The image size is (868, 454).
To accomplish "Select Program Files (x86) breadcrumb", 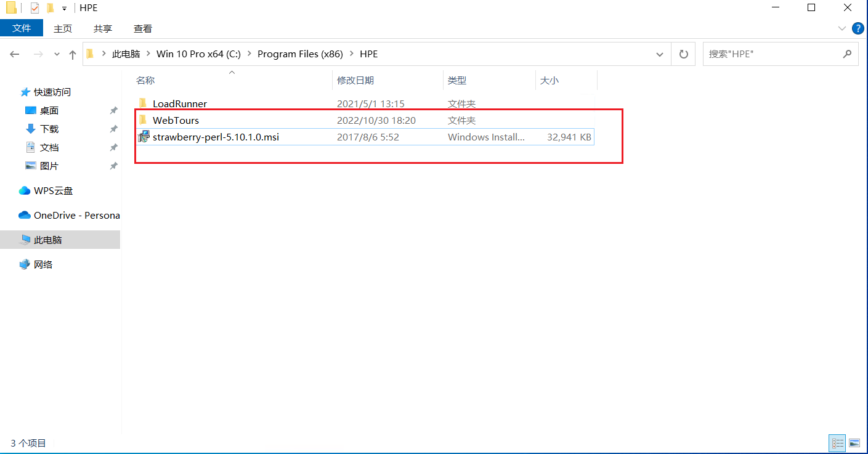I will 300,54.
